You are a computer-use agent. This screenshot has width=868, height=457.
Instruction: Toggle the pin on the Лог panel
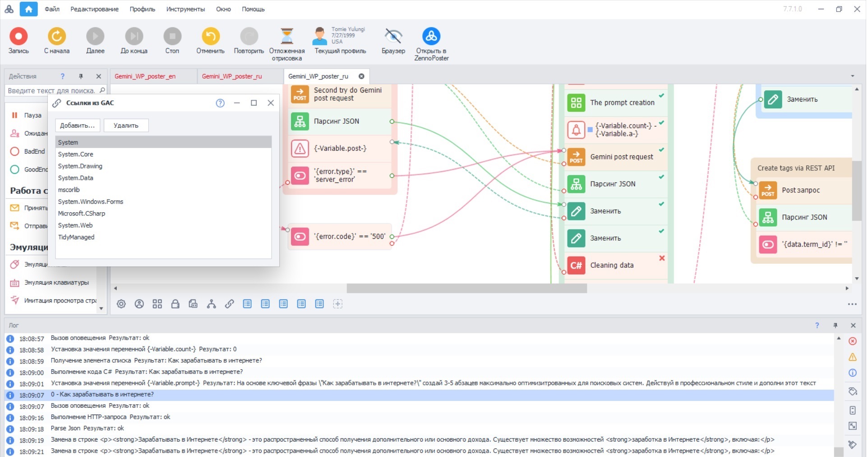[835, 326]
